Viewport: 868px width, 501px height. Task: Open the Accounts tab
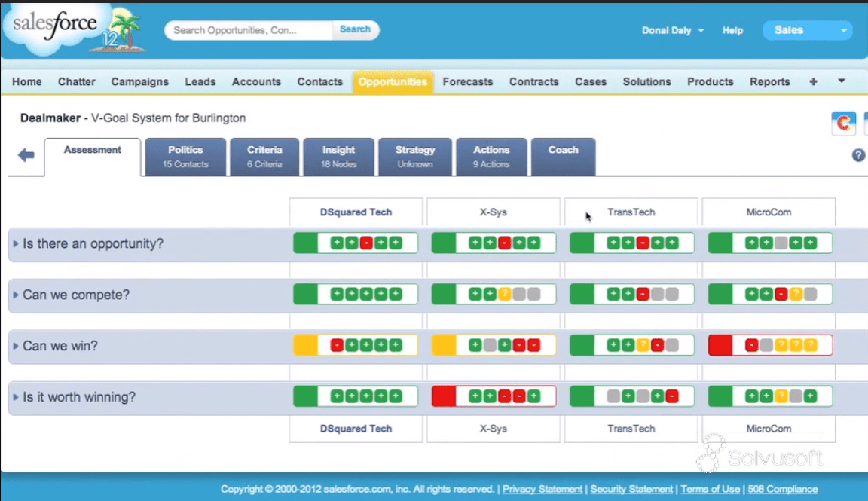click(x=256, y=82)
